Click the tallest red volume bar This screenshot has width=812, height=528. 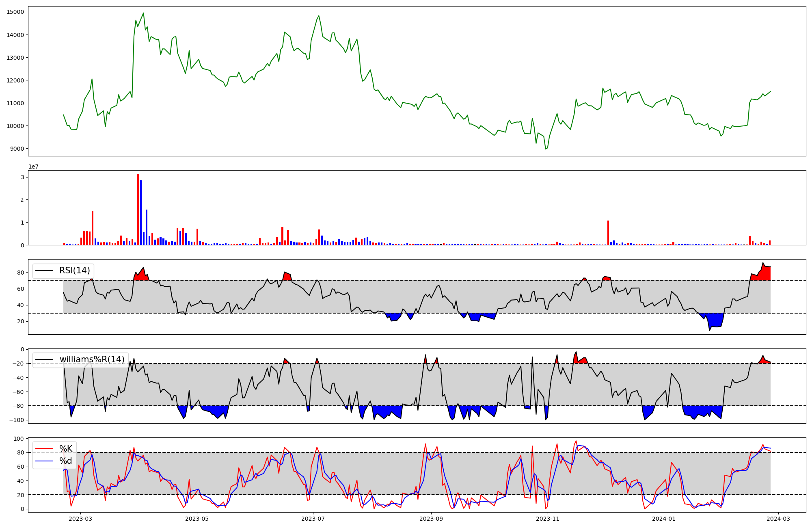(138, 209)
